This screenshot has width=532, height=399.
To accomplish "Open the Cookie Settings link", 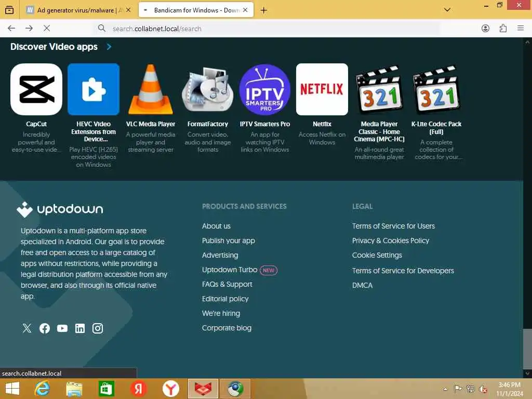I will [377, 255].
